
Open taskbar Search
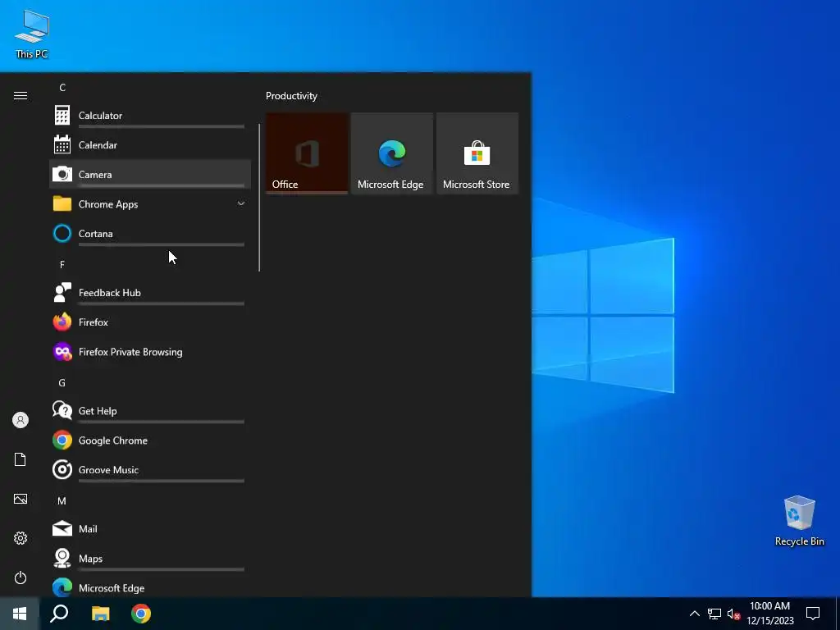[x=59, y=614]
